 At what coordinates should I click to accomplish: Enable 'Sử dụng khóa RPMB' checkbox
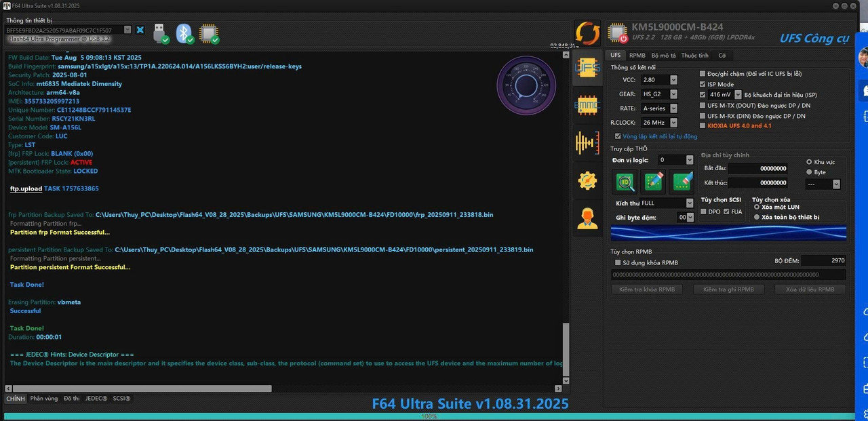pos(617,262)
